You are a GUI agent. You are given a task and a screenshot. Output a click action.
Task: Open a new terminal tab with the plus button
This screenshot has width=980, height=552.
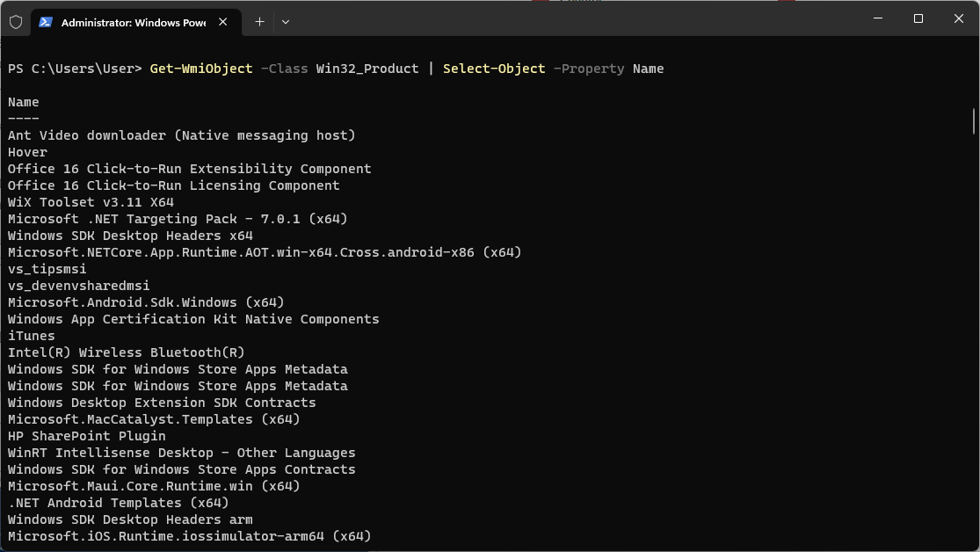pos(259,22)
